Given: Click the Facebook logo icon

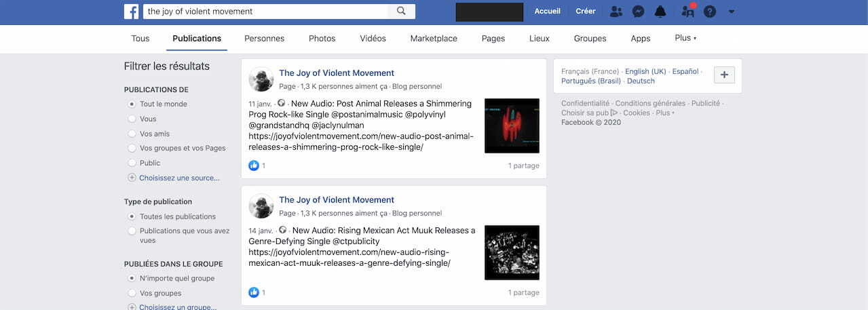Looking at the screenshot, I should point(131,12).
